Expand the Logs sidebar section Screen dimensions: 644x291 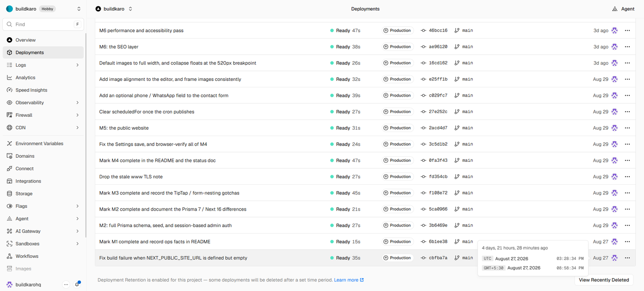pyautogui.click(x=77, y=65)
